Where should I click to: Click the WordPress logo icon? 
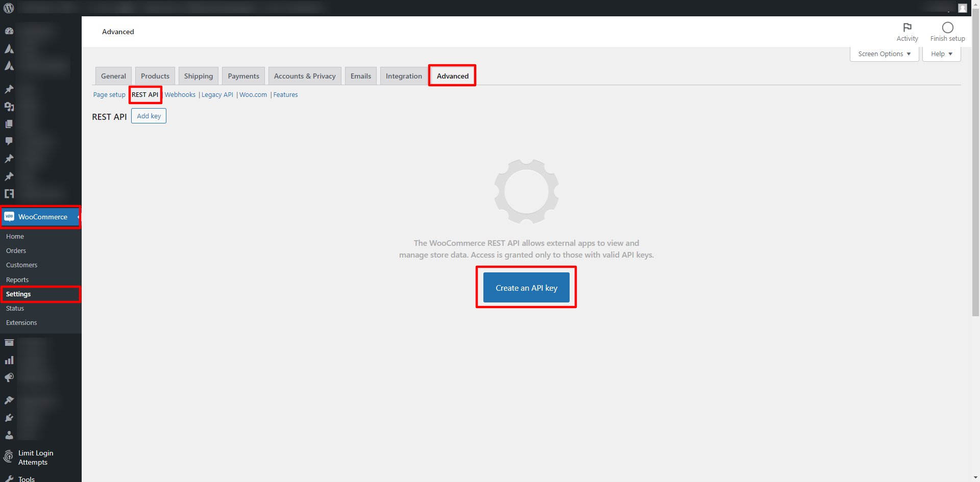click(x=9, y=8)
